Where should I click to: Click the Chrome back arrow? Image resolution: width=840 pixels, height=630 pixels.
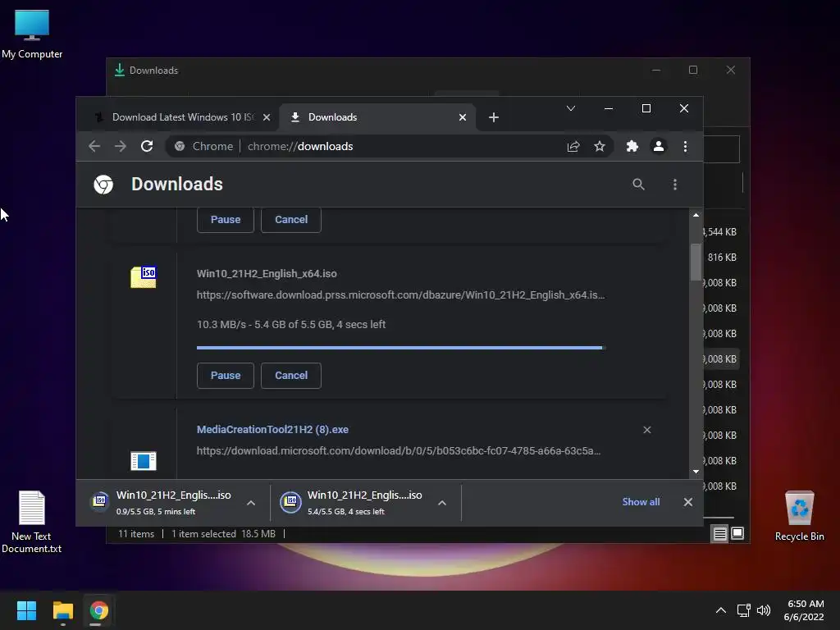(x=94, y=146)
